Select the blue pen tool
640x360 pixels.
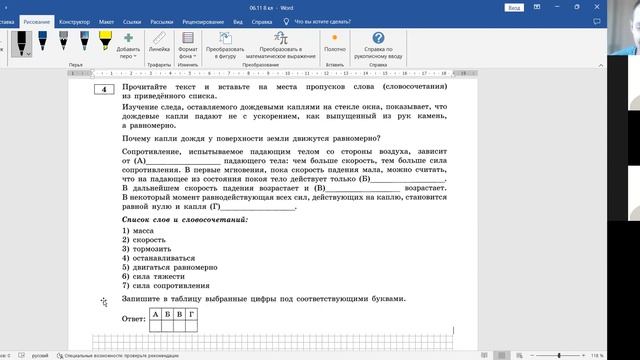[42, 41]
